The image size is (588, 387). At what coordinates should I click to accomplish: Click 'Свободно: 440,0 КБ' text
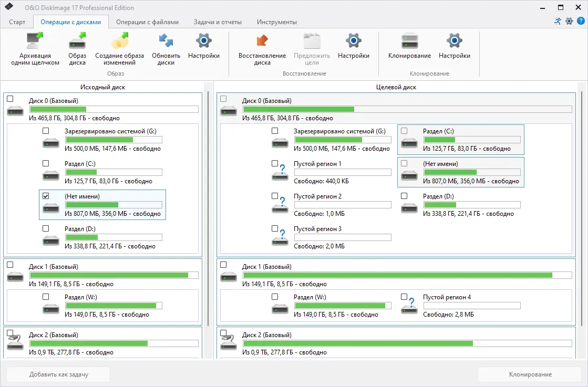tap(321, 181)
